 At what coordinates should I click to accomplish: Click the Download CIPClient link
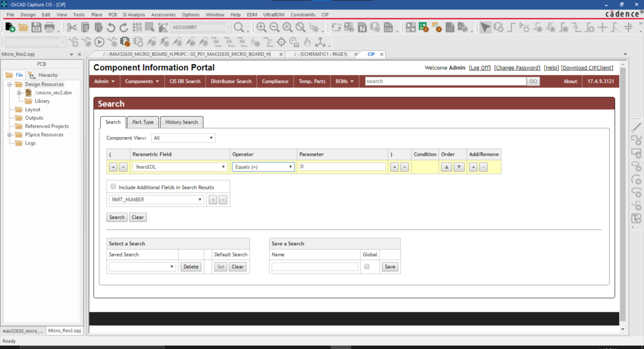coord(587,68)
